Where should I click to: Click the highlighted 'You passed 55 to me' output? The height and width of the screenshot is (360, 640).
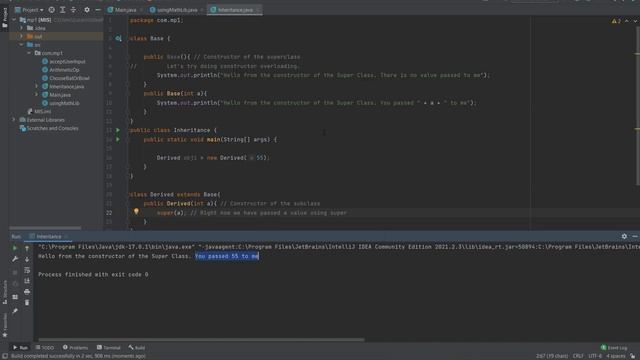click(227, 256)
